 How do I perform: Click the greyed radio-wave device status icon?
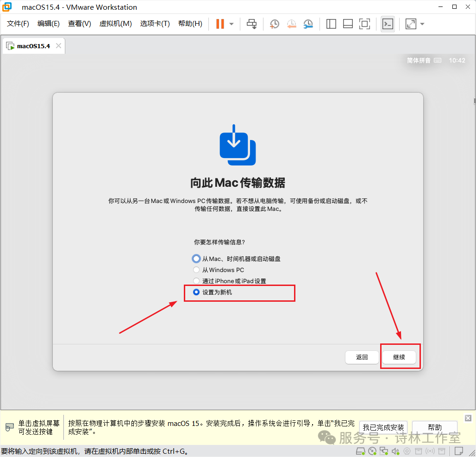pos(430,451)
